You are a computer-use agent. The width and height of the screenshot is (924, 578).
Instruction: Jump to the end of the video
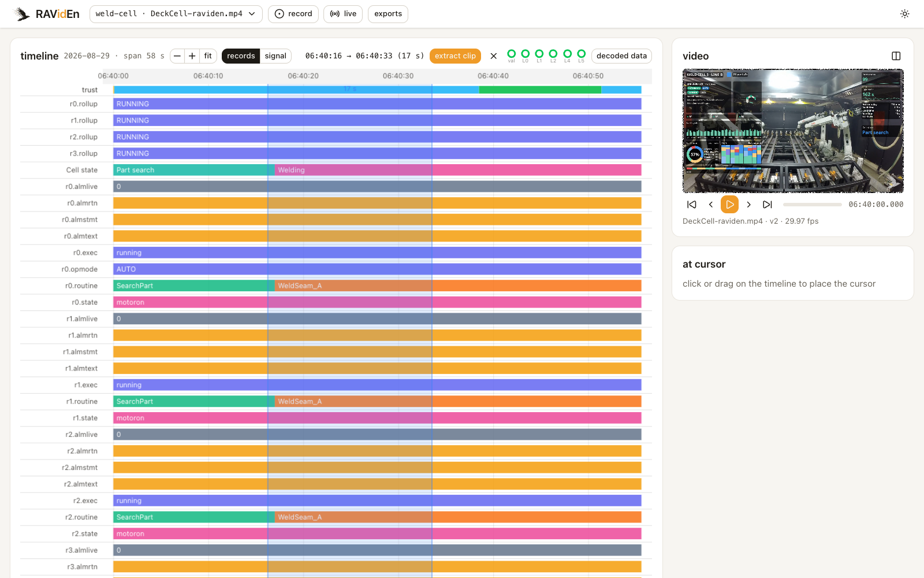pyautogui.click(x=767, y=205)
